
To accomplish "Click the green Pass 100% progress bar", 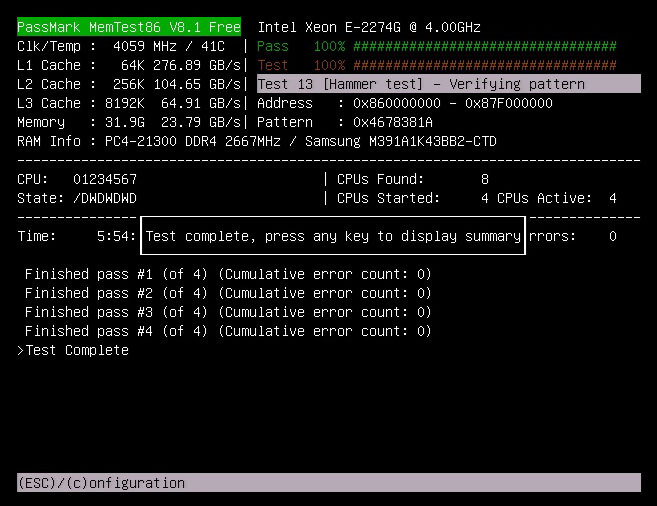I will point(437,46).
